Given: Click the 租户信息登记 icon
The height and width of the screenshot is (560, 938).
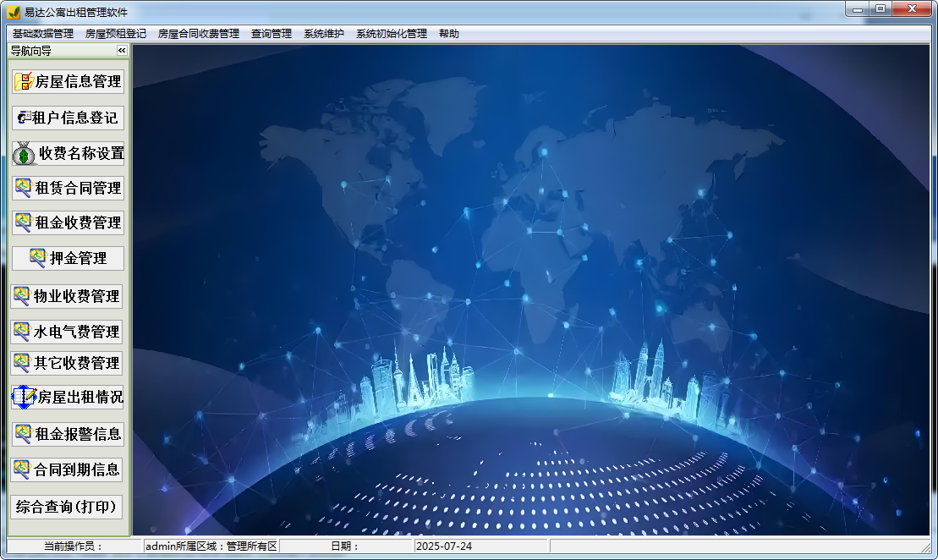Looking at the screenshot, I should tap(24, 118).
